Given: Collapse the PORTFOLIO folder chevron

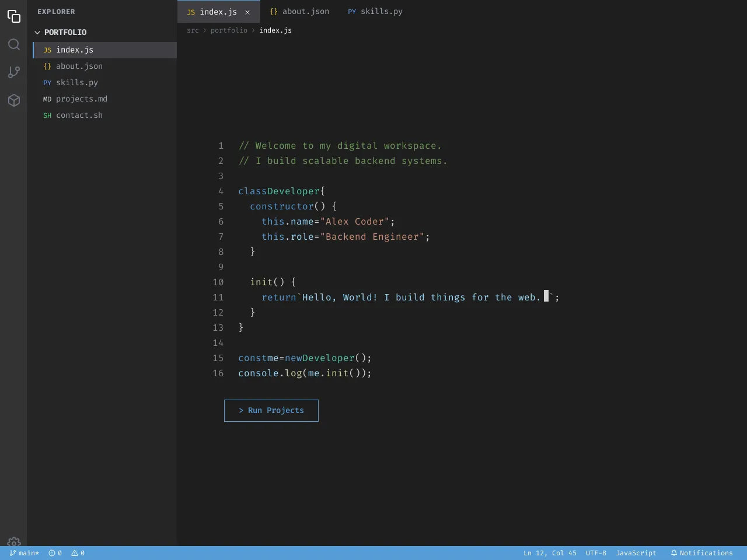Looking at the screenshot, I should click(37, 33).
